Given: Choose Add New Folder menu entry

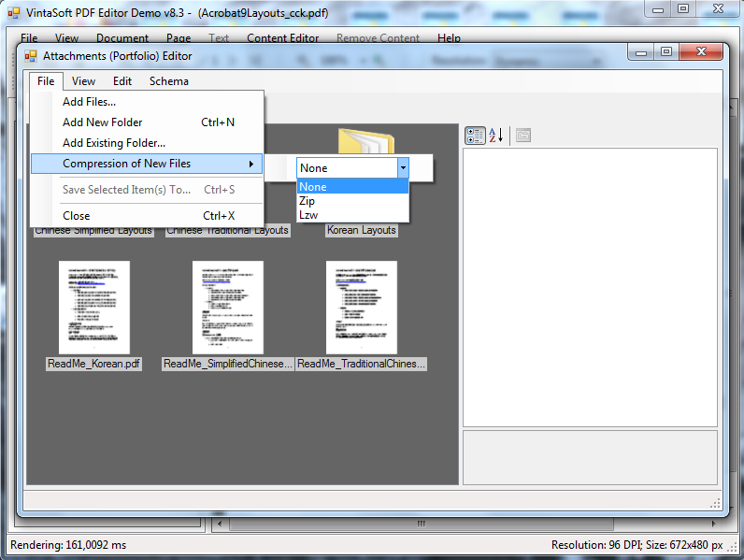Looking at the screenshot, I should [x=147, y=122].
